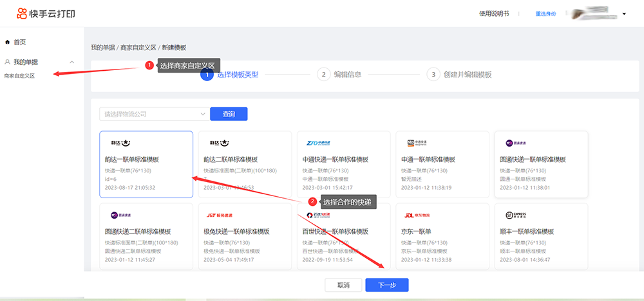
Task: Click the 取消 button
Action: [343, 286]
